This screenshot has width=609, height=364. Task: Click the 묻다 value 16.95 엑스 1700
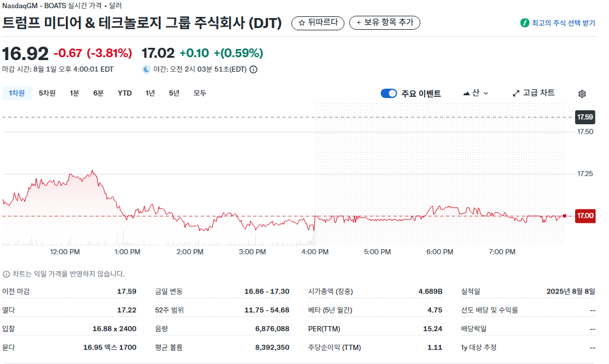pos(110,347)
